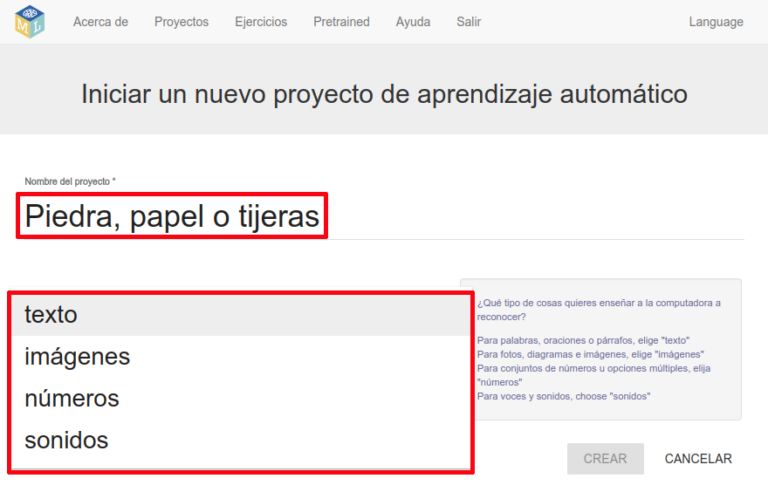Open the Acerca de menu item
The height and width of the screenshot is (492, 768).
pos(100,22)
